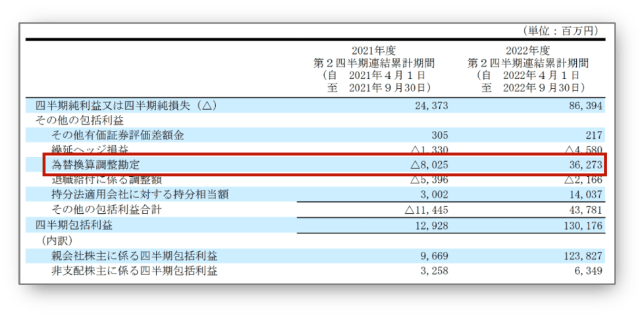The width and height of the screenshot is (644, 317).
Task: Select the 四半期純利益又は四半期純損失 row label
Action: [125, 106]
